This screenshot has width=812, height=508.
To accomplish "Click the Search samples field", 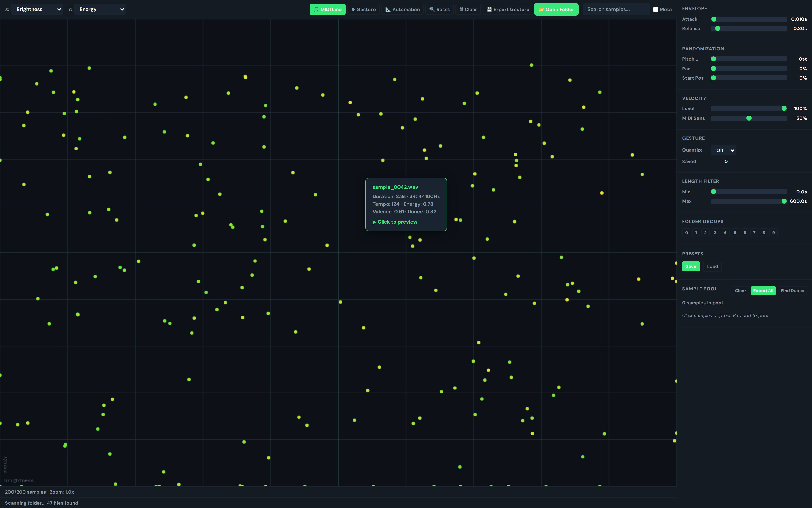I will pos(616,9).
